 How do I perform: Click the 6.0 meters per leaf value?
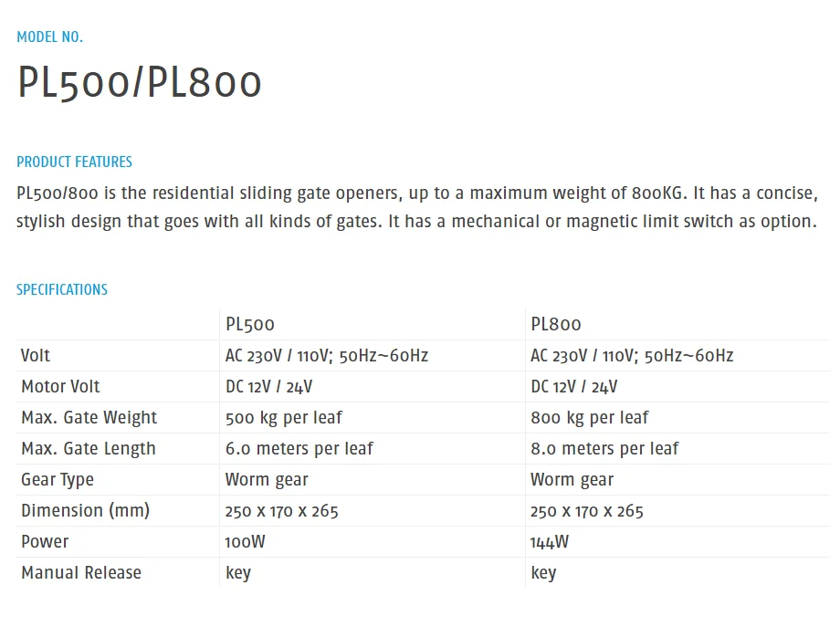point(299,448)
